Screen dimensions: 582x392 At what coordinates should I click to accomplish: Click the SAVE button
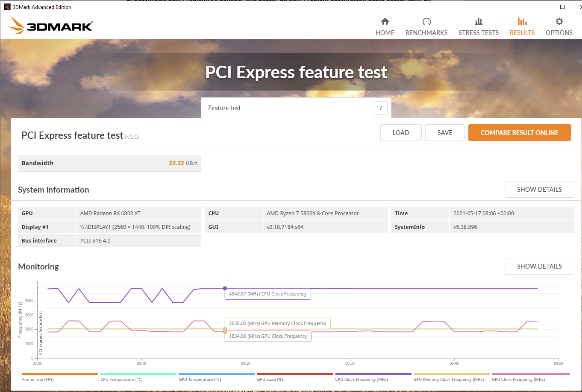(445, 133)
